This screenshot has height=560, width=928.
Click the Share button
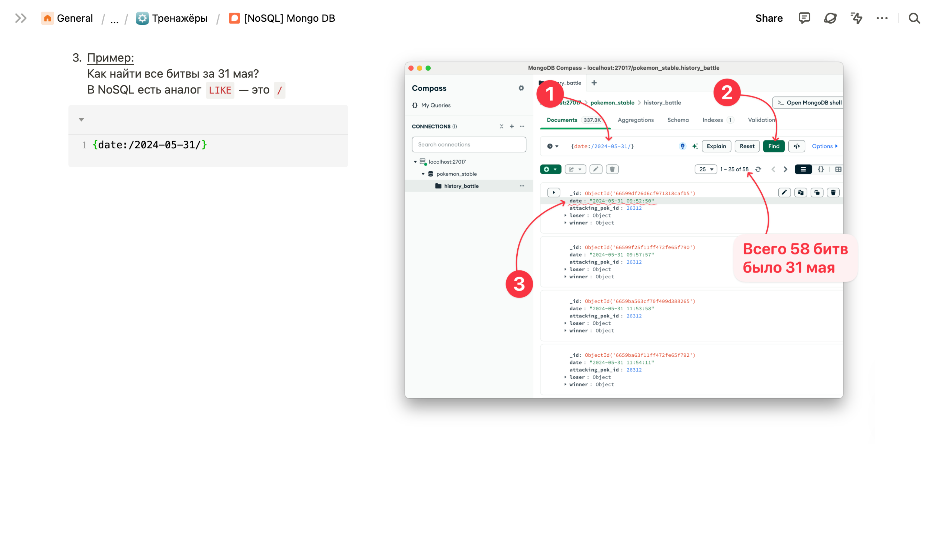(769, 18)
